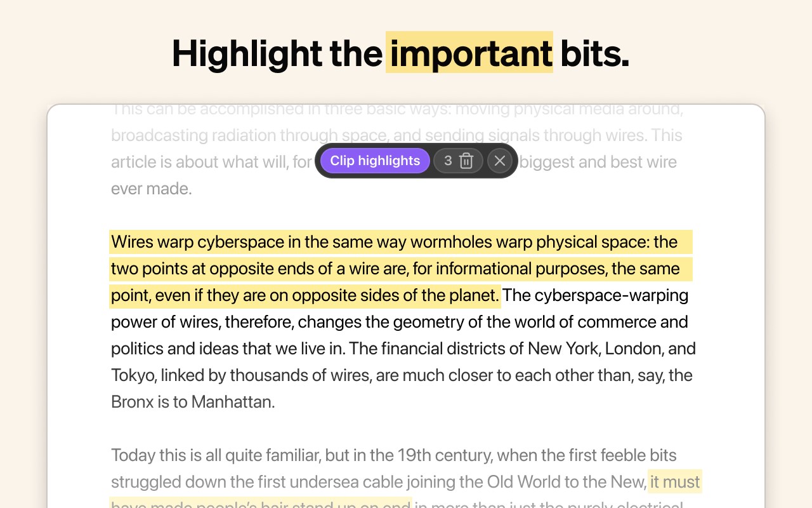
Task: Click the highlighted phrase "it must"
Action: (x=675, y=482)
